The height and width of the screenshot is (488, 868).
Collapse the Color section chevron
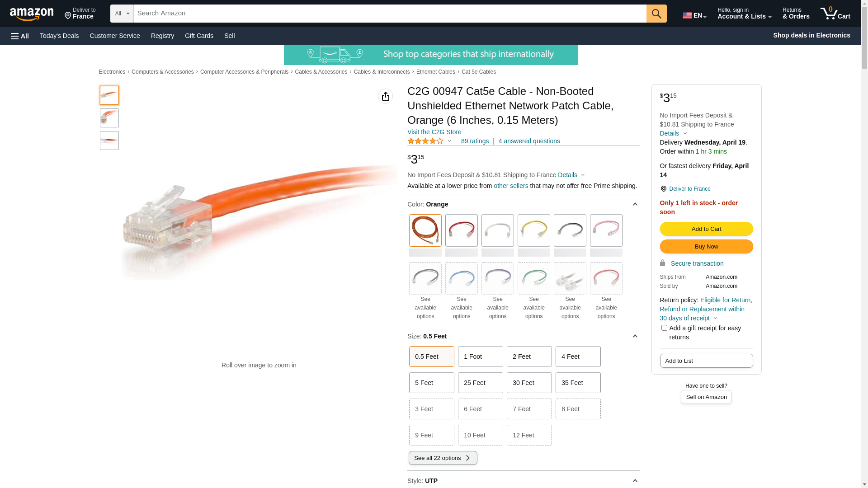coord(635,204)
